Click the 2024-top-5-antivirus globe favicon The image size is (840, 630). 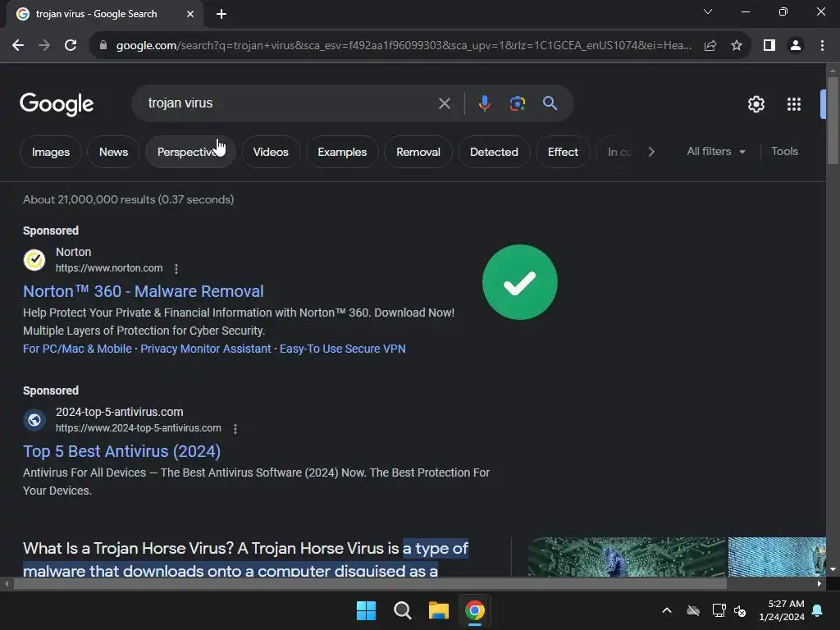[x=34, y=420]
